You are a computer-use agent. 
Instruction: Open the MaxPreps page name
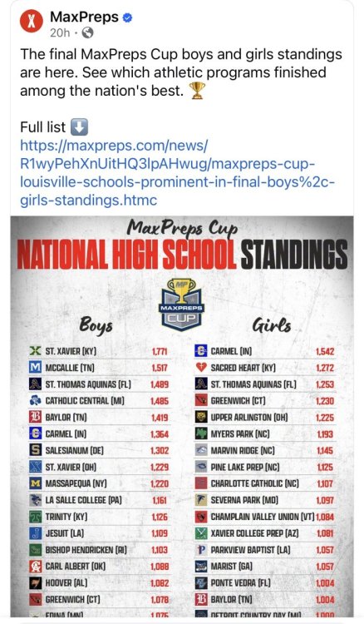click(x=84, y=17)
